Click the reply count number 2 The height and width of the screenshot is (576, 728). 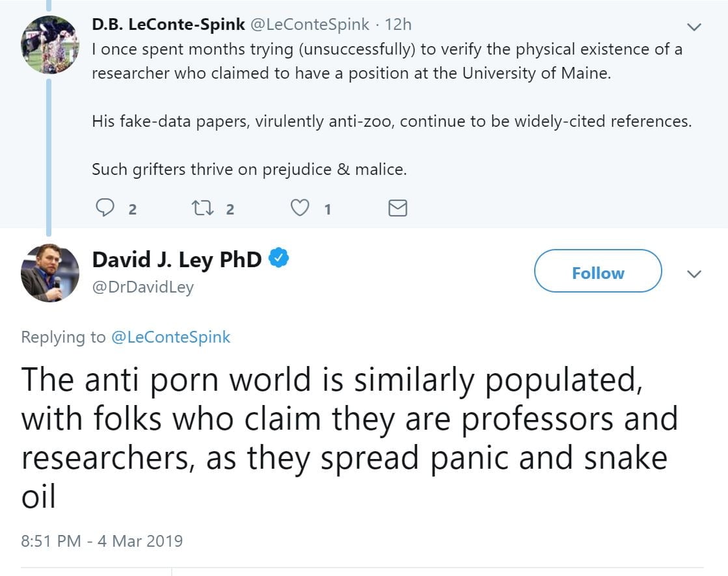coord(132,209)
